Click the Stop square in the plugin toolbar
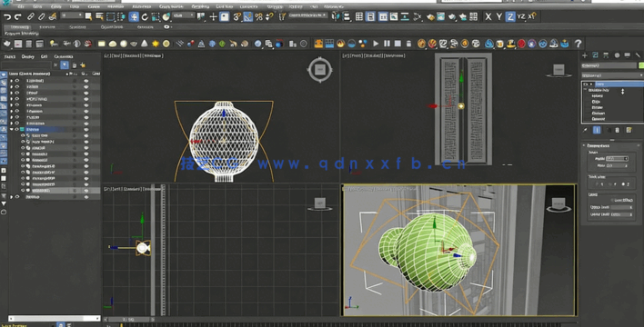The width and height of the screenshot is (644, 327). (397, 44)
